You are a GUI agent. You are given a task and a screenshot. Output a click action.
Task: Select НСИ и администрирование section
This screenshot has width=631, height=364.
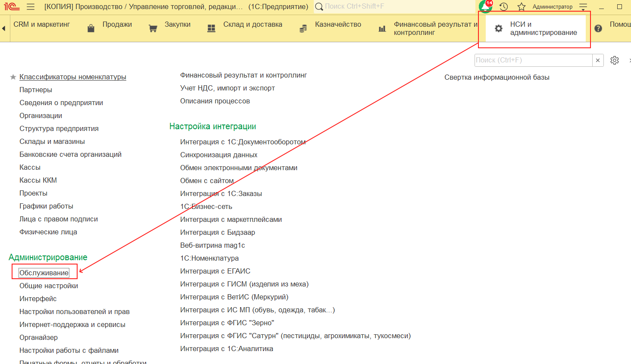pos(543,28)
